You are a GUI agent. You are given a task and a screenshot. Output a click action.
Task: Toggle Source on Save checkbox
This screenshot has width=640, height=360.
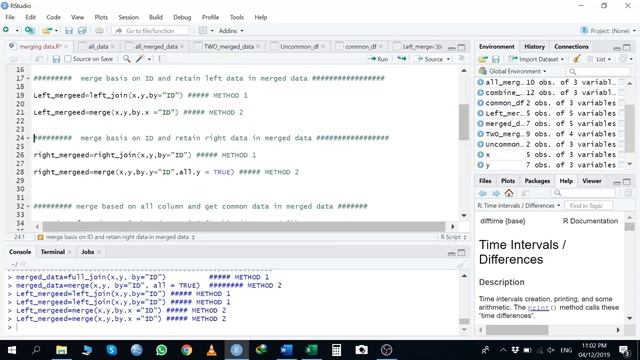click(68, 59)
